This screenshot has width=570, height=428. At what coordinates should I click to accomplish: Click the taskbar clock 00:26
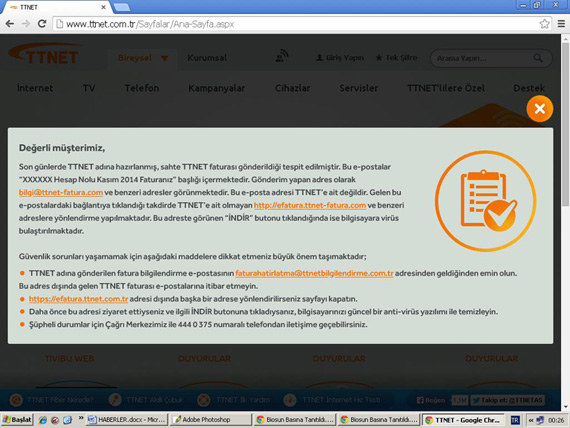point(556,420)
